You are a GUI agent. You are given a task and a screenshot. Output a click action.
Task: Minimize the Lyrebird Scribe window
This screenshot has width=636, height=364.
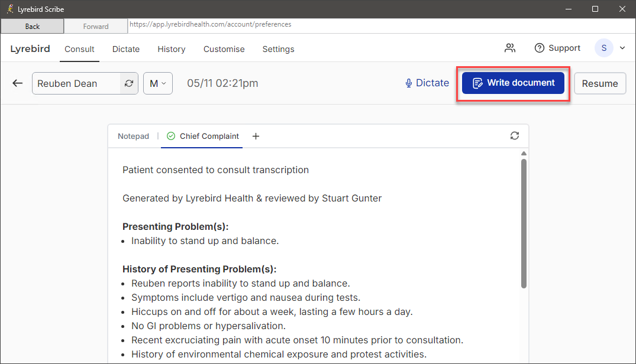tap(569, 9)
